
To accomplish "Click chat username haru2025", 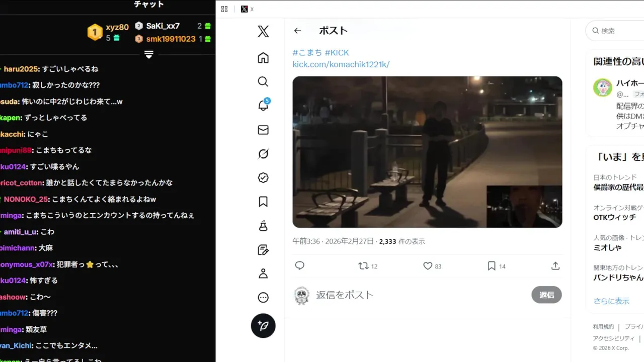I will [21, 69].
